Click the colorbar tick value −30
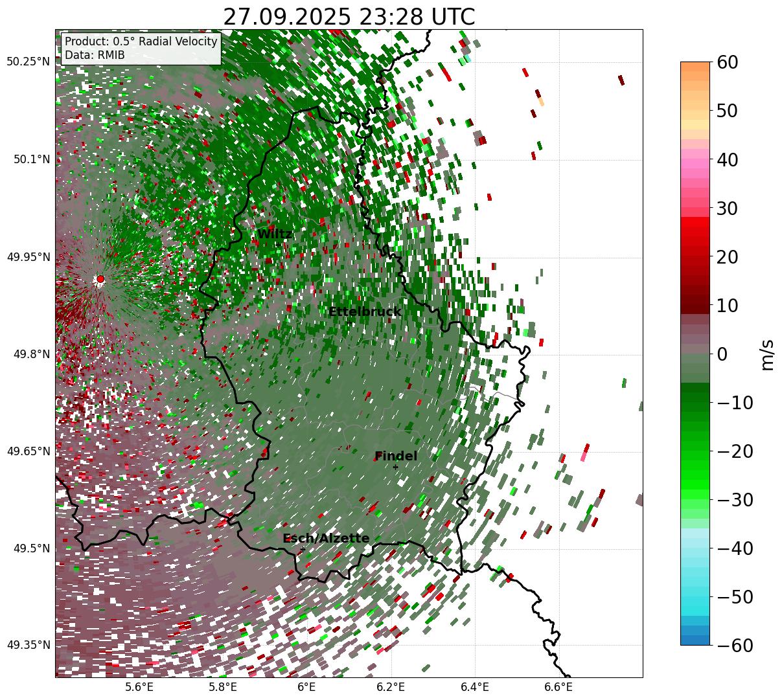782x700 pixels. tap(735, 500)
